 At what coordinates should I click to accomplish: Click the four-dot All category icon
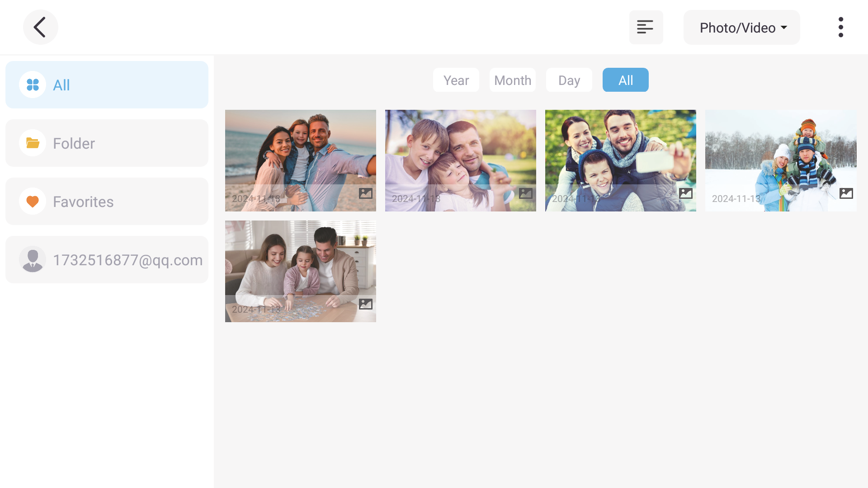(33, 85)
